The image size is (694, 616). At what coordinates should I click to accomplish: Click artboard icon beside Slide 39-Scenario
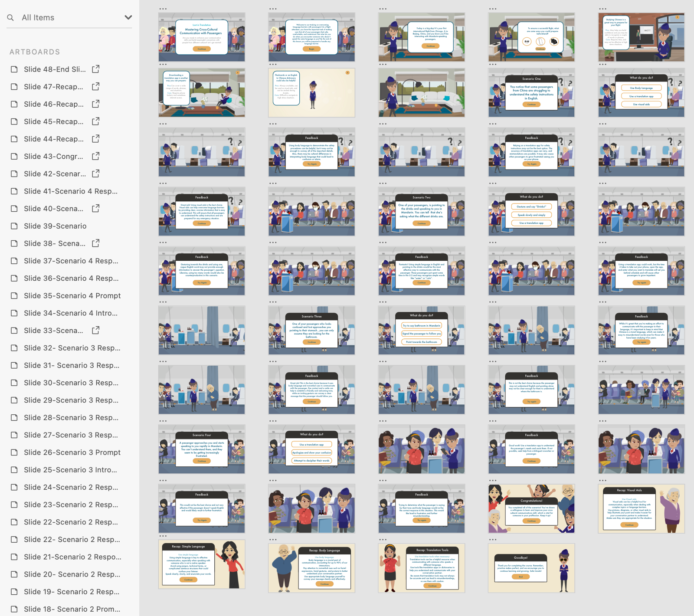point(14,226)
